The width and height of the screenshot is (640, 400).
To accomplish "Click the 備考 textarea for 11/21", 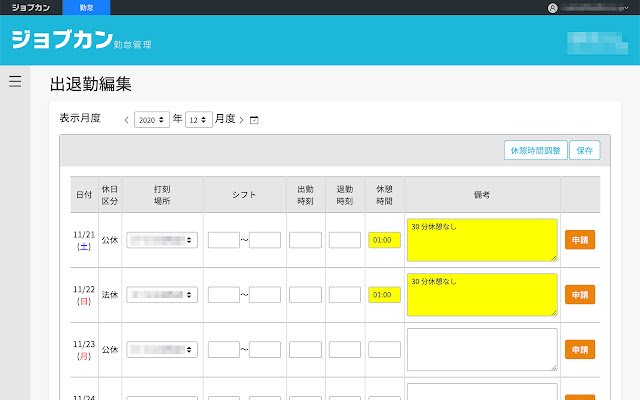I will 482,240.
